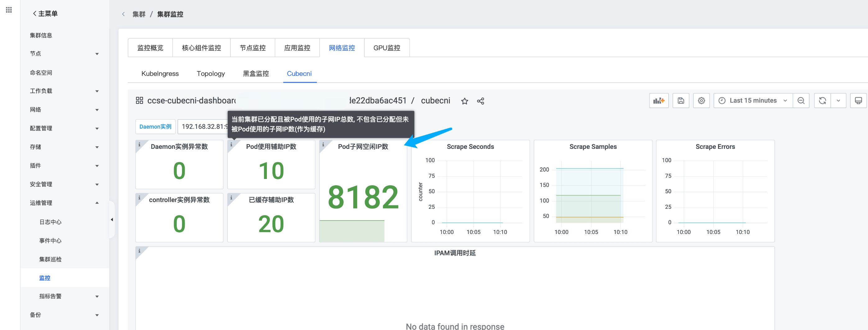This screenshot has height=330, width=868.
Task: Switch to the GPU监控 tab
Action: point(386,48)
